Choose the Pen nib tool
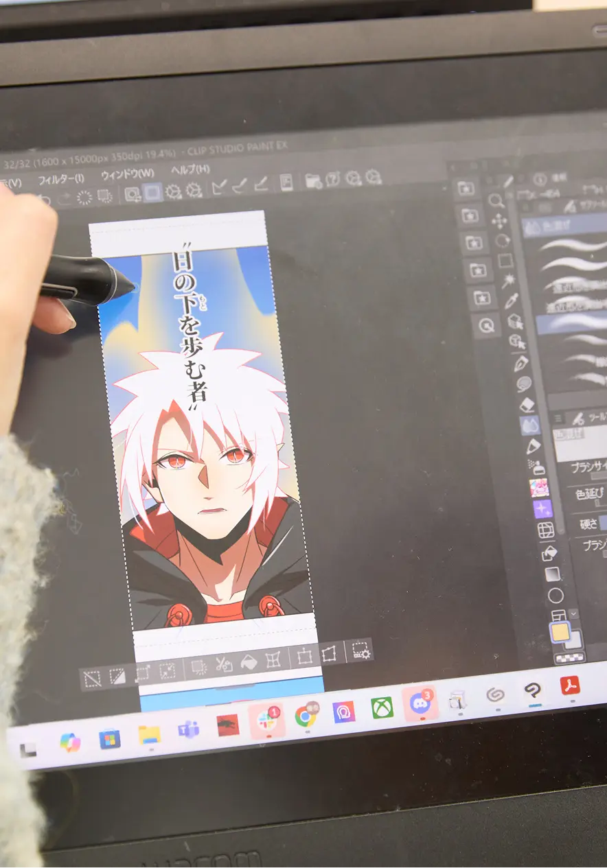 (520, 363)
